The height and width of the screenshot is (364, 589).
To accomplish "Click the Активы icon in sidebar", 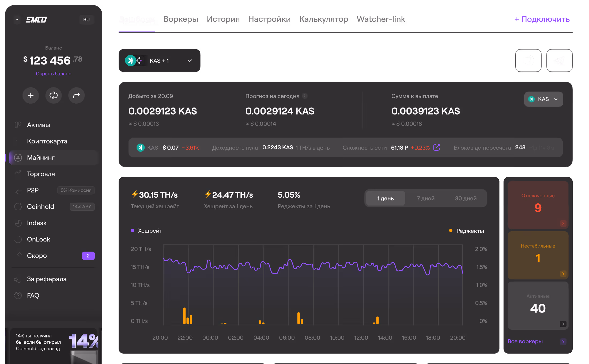I will pos(18,125).
